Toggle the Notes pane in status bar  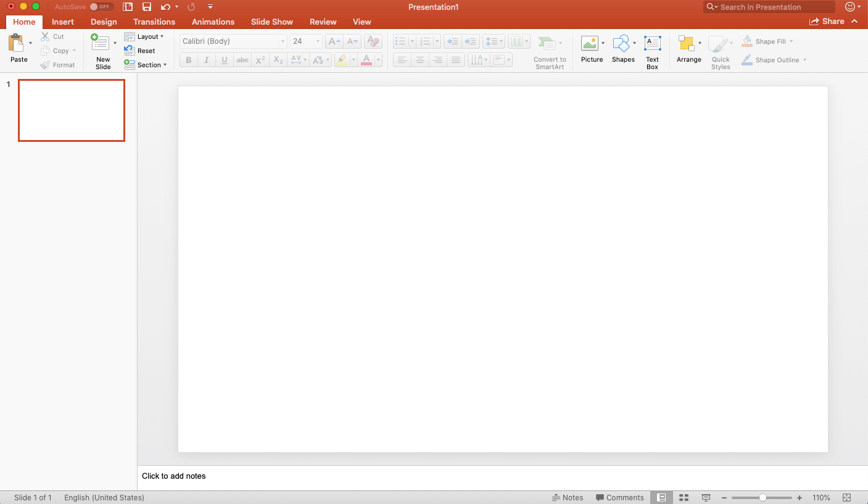coord(567,497)
